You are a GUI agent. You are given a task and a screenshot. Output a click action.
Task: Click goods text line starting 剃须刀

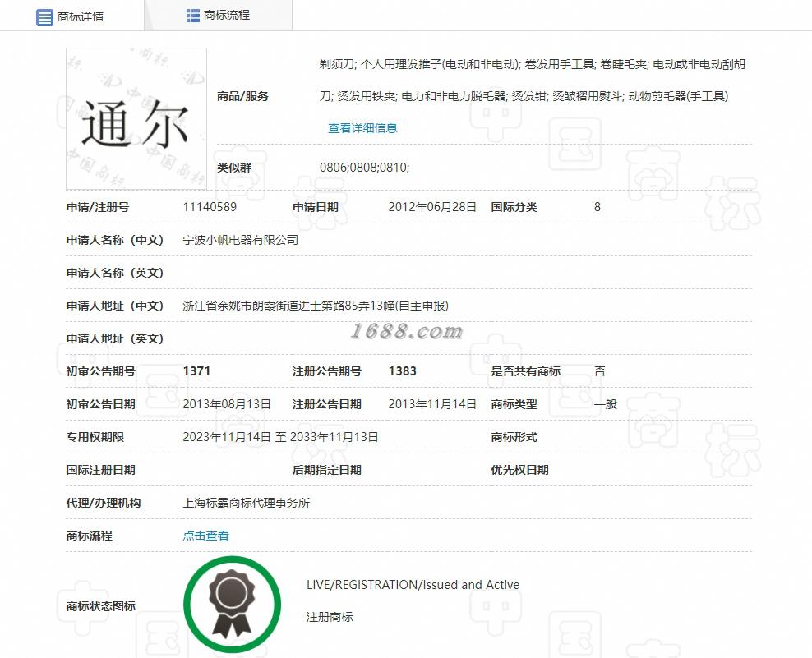533,64
